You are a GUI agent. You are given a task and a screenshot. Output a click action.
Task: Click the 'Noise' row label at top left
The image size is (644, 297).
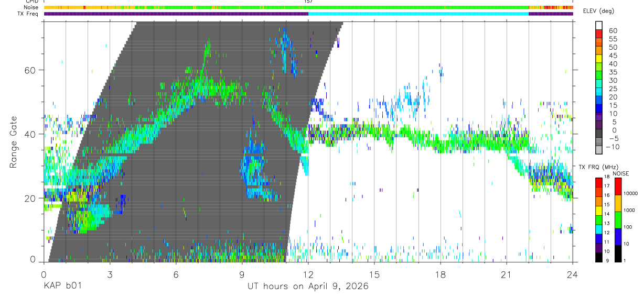click(x=31, y=7)
